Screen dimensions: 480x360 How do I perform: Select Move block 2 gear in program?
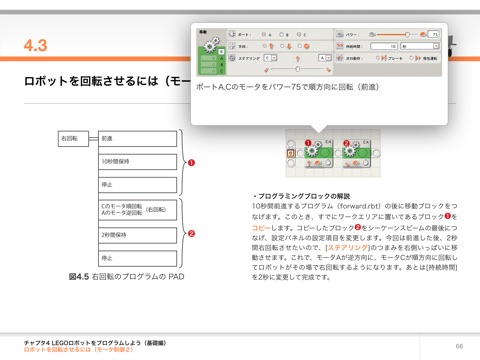pyautogui.click(x=350, y=150)
